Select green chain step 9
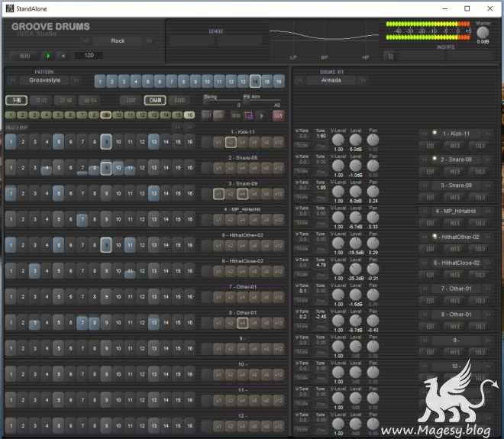 pyautogui.click(x=105, y=115)
